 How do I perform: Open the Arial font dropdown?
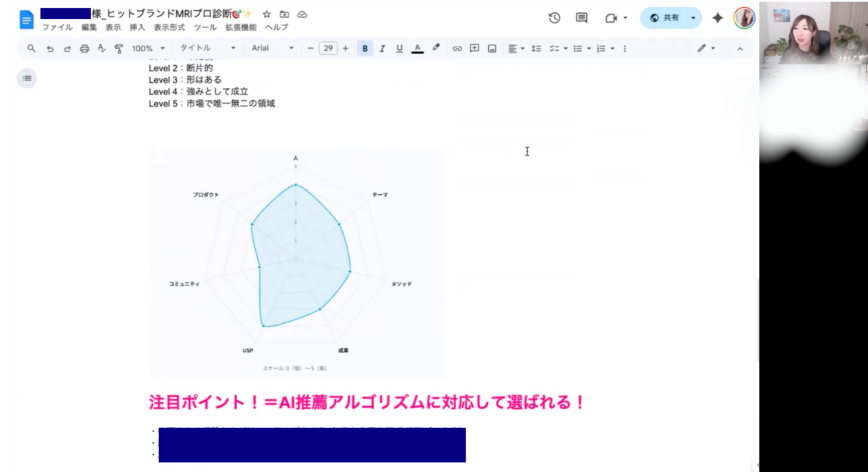click(272, 49)
